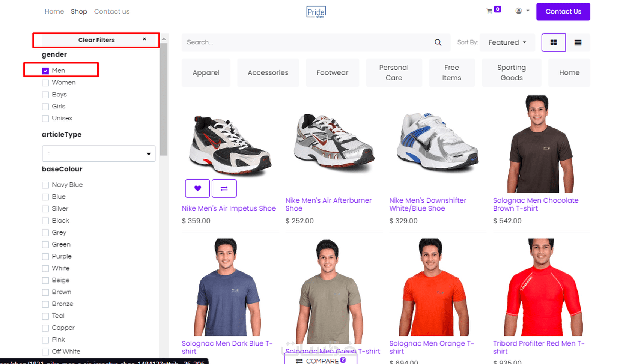Image resolution: width=638 pixels, height=364 pixels.
Task: Open the Contact us nav link
Action: click(x=112, y=12)
